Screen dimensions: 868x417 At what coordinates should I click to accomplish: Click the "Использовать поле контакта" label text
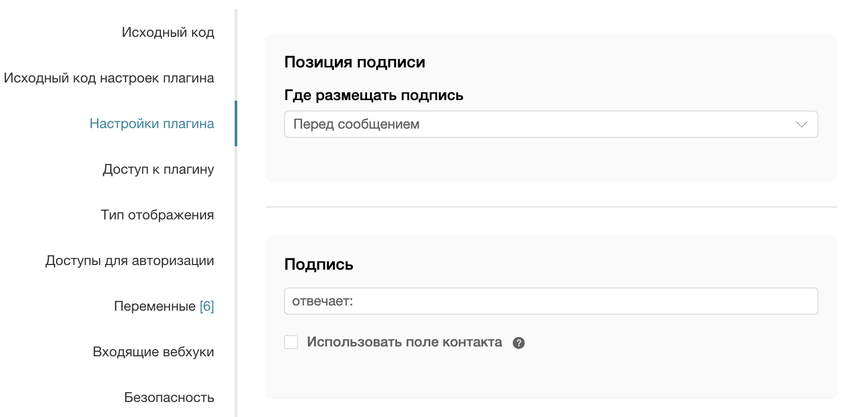pyautogui.click(x=404, y=342)
